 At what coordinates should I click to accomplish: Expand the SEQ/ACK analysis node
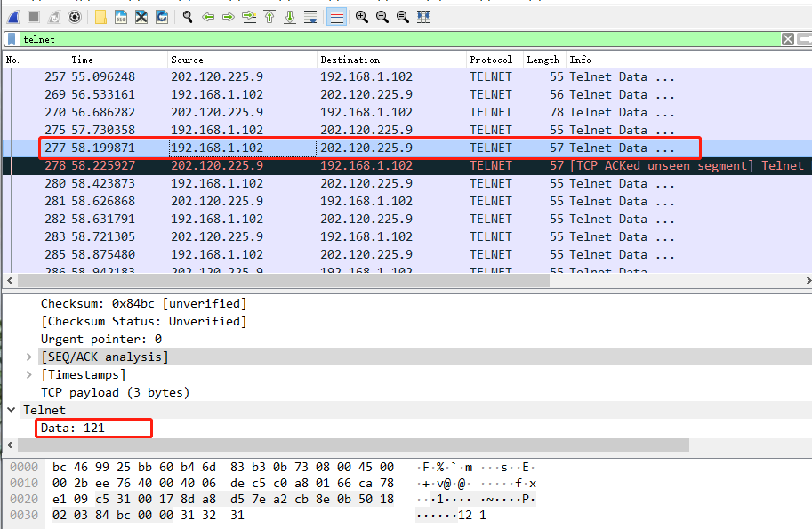click(x=29, y=357)
